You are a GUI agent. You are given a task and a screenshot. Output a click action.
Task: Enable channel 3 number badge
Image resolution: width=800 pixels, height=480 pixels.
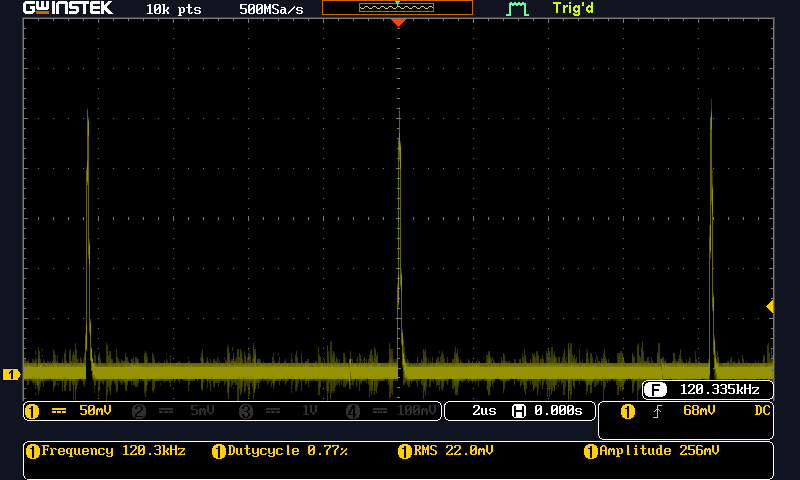246,411
